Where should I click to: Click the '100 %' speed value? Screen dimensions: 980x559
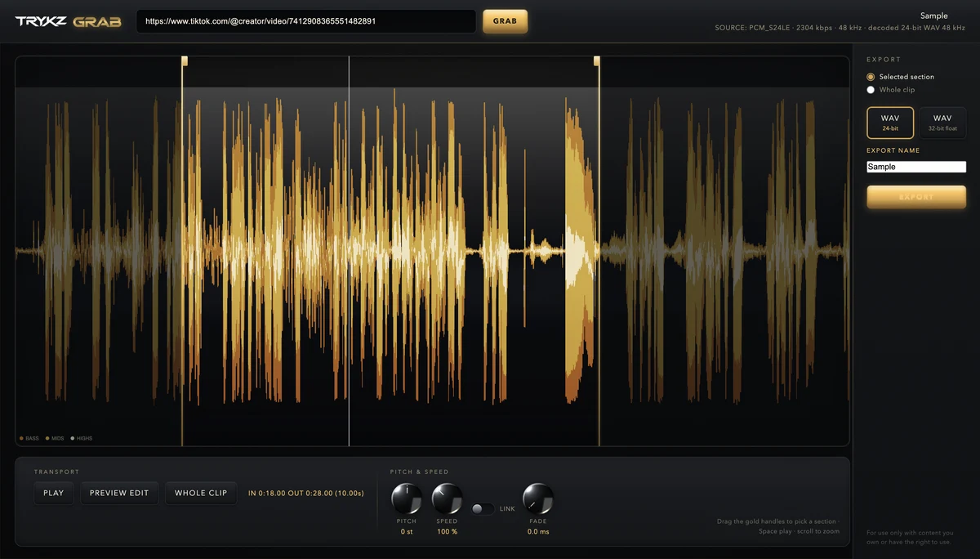pos(447,532)
